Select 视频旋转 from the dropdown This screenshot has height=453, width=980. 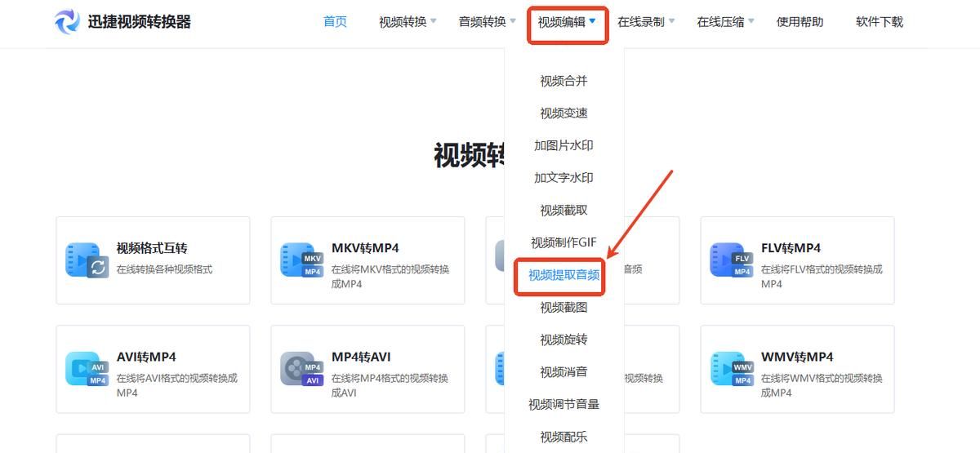click(563, 340)
